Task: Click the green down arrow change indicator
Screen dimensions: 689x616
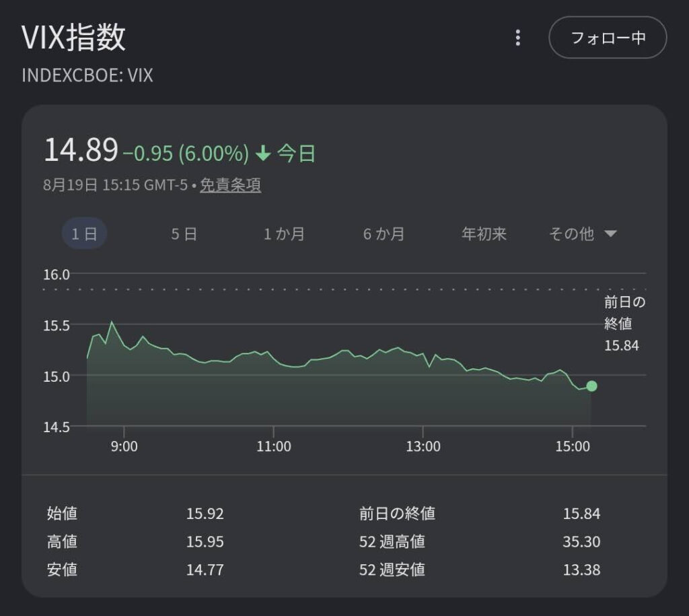Action: pos(263,153)
